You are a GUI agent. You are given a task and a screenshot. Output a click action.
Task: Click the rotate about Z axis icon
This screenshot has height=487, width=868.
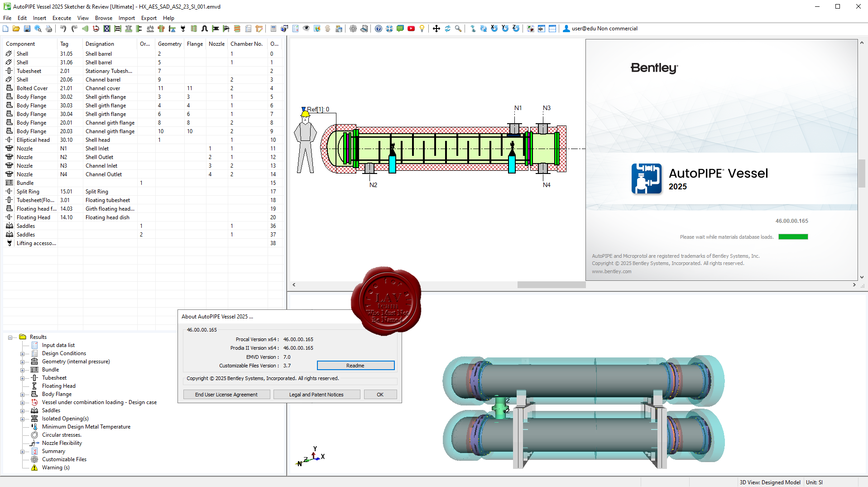516,29
